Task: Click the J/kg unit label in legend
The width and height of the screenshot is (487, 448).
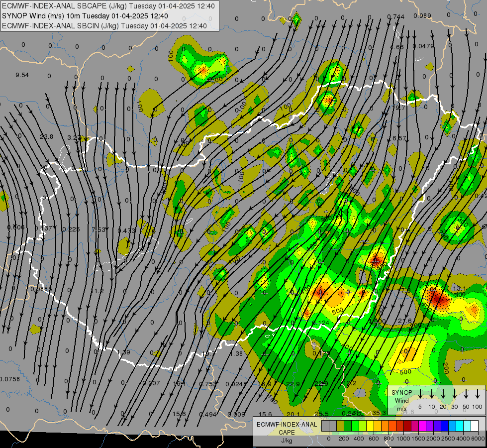Action: point(287,441)
